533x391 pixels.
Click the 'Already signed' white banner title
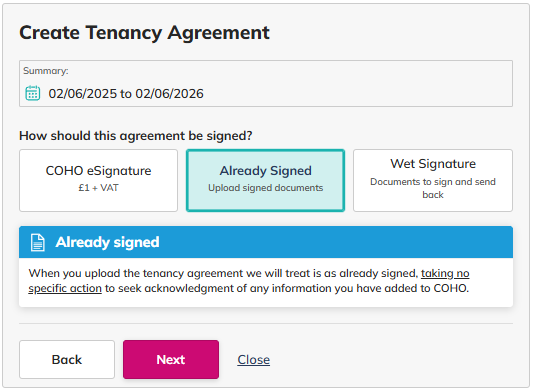(x=107, y=242)
